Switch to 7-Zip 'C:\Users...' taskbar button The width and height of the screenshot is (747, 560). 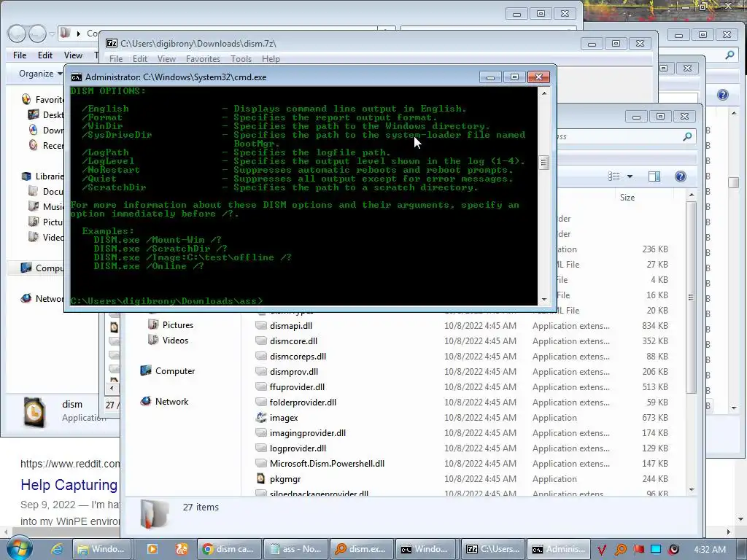(493, 549)
